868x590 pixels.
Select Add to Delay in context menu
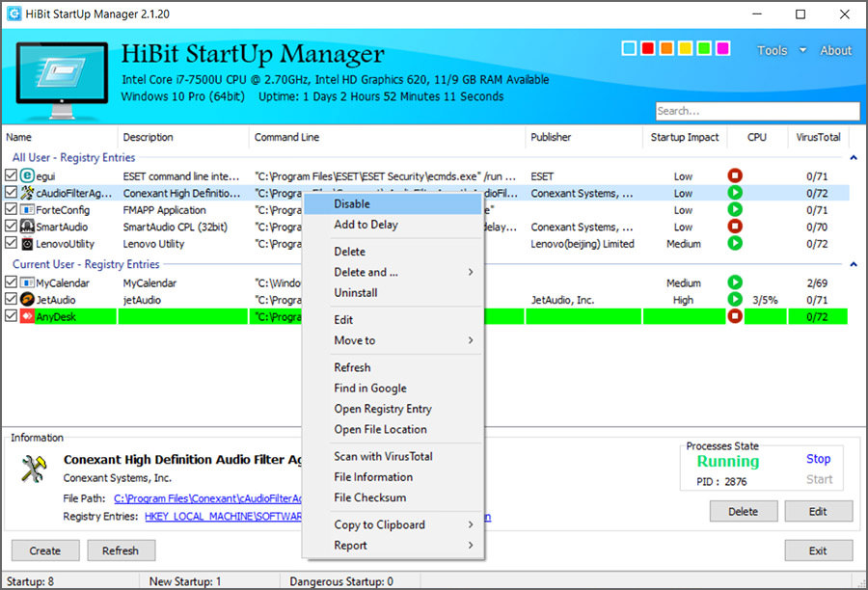[x=393, y=225]
